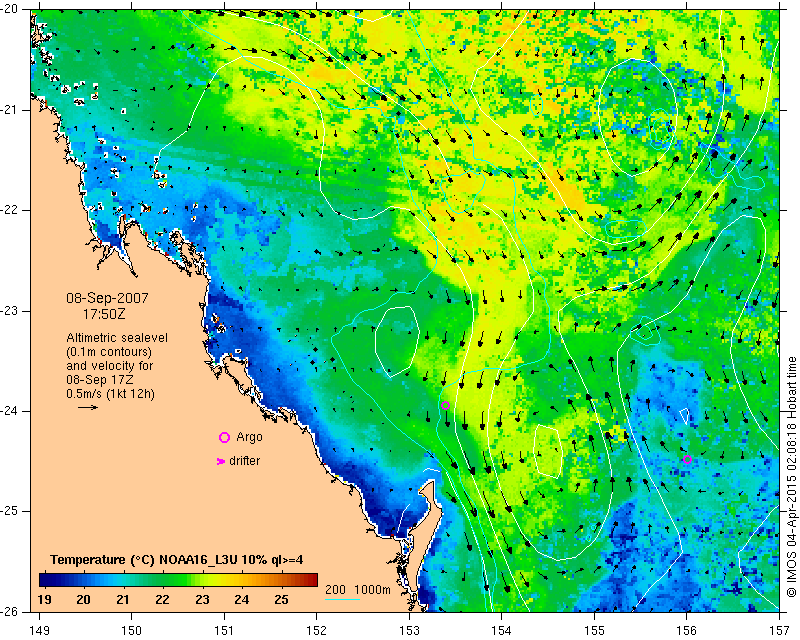Click color bar tick label 19
The image size is (800, 640).
[44, 599]
